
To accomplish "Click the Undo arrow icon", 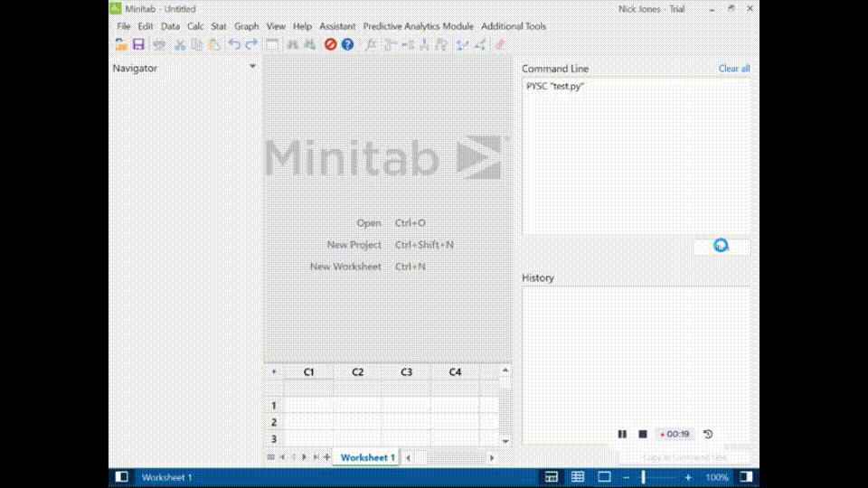I will pos(234,44).
